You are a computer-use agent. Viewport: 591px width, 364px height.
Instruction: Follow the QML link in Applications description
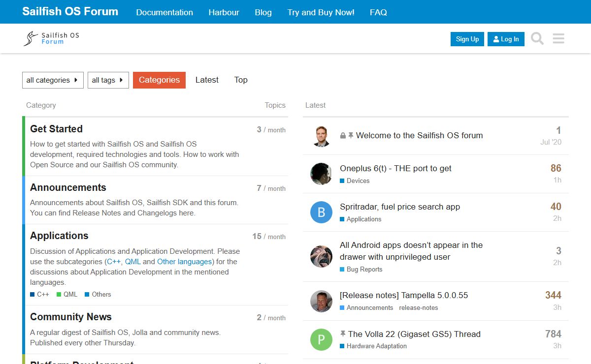133,262
